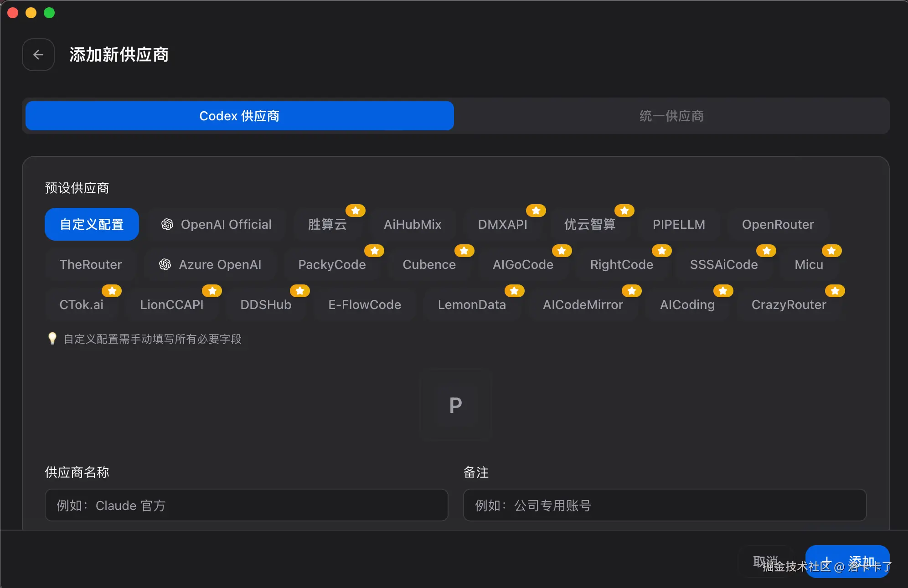Pick the CrazyRouter preset
This screenshot has width=908, height=588.
789,304
